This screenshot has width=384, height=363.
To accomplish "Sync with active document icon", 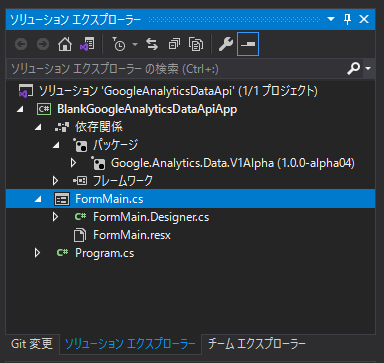I will (152, 44).
